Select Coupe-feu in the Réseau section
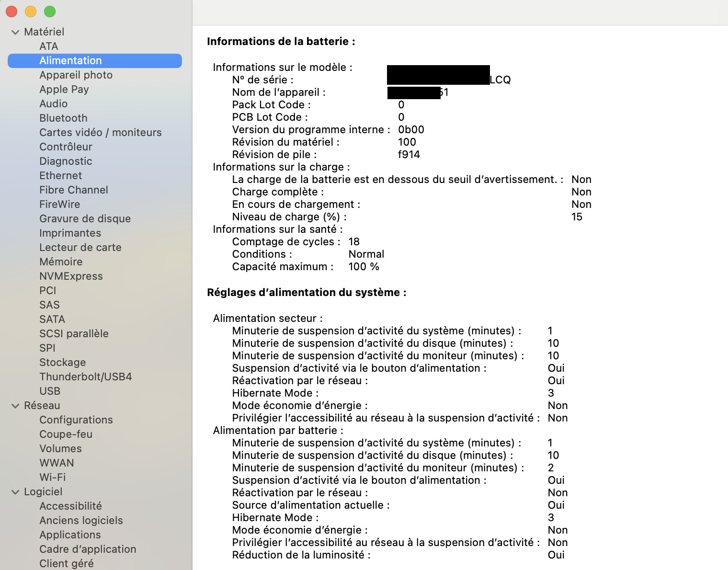Image resolution: width=728 pixels, height=570 pixels. coord(66,434)
